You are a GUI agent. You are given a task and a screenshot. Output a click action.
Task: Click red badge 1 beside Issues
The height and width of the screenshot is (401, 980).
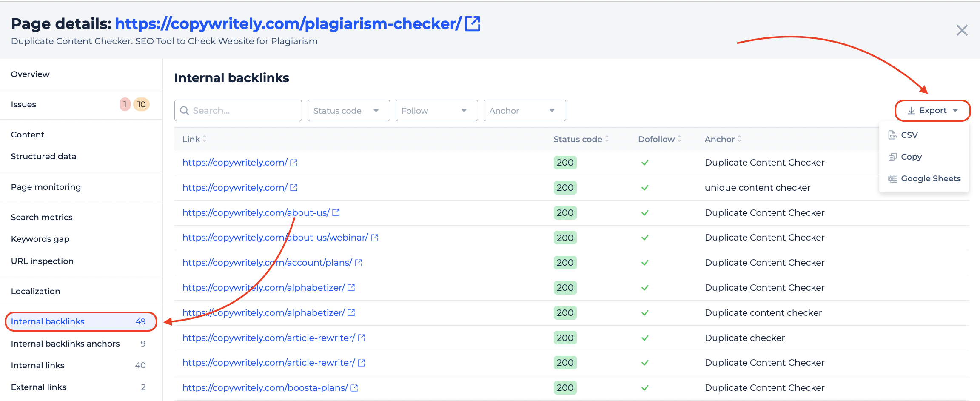click(x=125, y=104)
